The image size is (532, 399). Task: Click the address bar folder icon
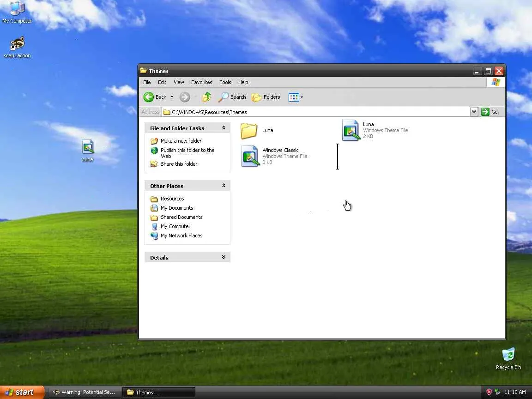point(167,112)
